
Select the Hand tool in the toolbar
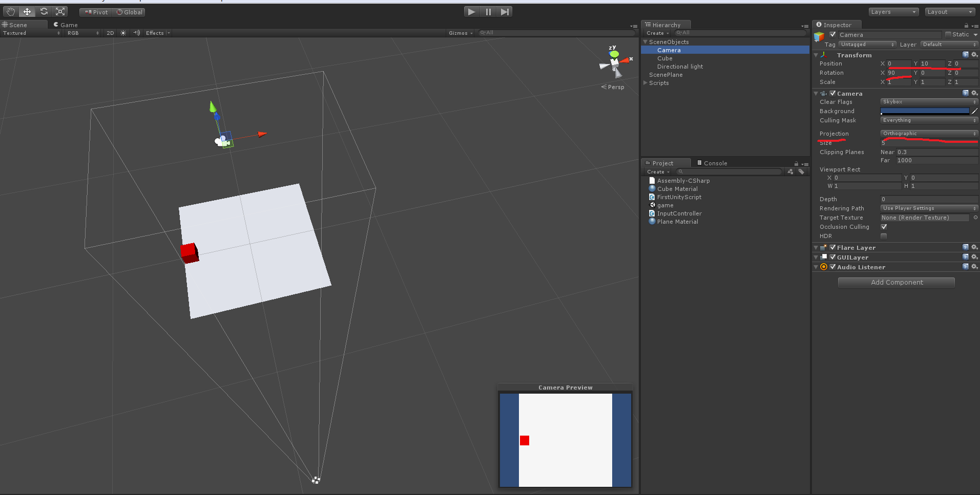click(x=10, y=11)
